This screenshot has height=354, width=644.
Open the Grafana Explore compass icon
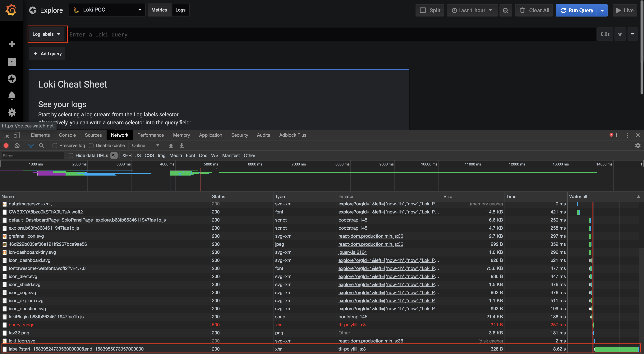tap(12, 79)
